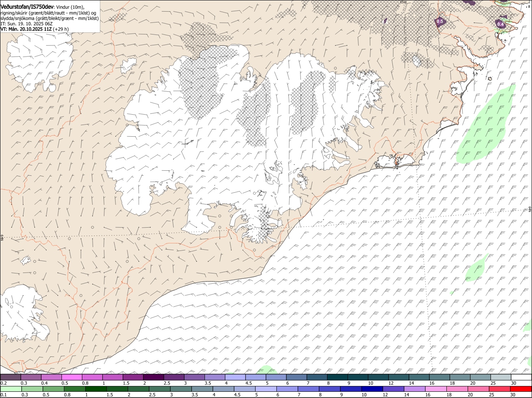Viewport: 532px width, 398px height.
Task: Click the purple 0.5 precipitation label on map
Action: click(x=440, y=21)
